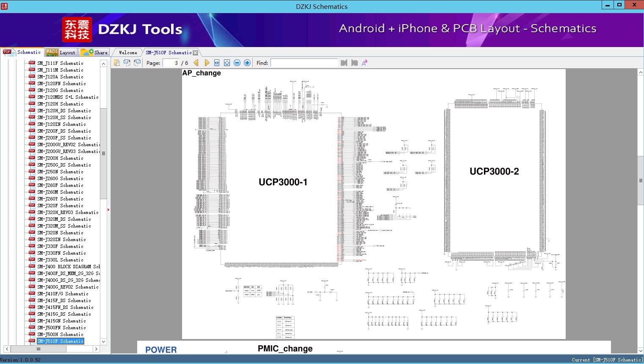Open SM-J250G_DS Schematic
Screen dimensions: 644x364
64,165
